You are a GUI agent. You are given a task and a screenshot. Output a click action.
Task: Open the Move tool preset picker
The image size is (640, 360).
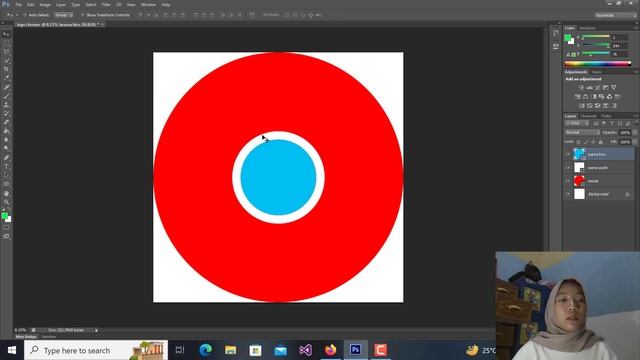[11, 15]
